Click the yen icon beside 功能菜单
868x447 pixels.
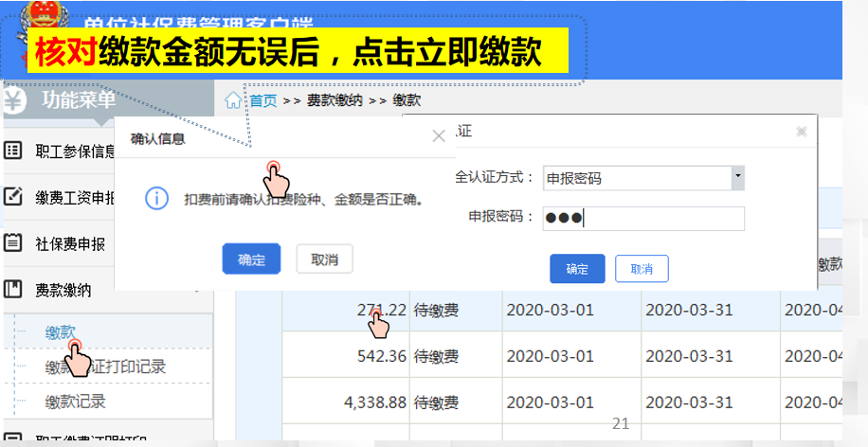click(14, 101)
